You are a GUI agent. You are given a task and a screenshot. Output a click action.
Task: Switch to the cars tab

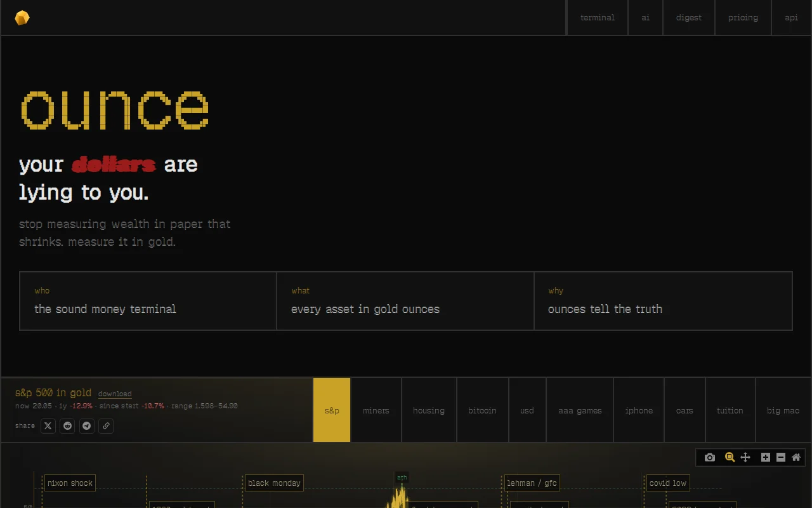click(684, 410)
